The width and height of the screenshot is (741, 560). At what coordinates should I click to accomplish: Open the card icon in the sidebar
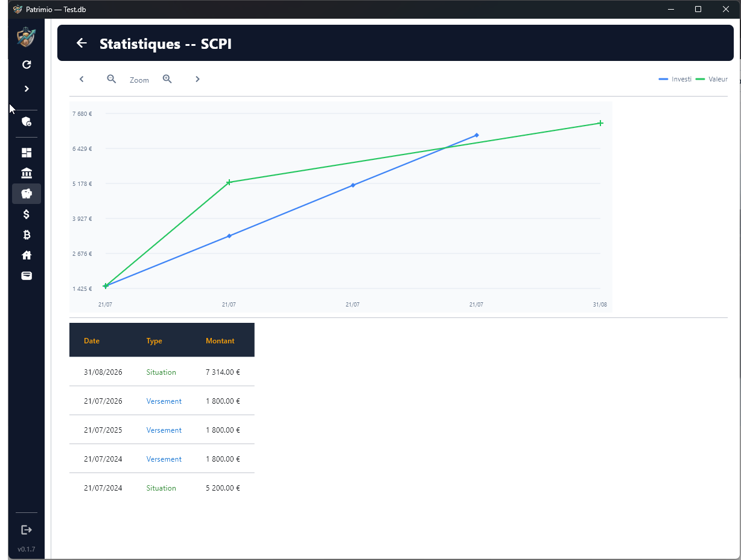tap(27, 276)
